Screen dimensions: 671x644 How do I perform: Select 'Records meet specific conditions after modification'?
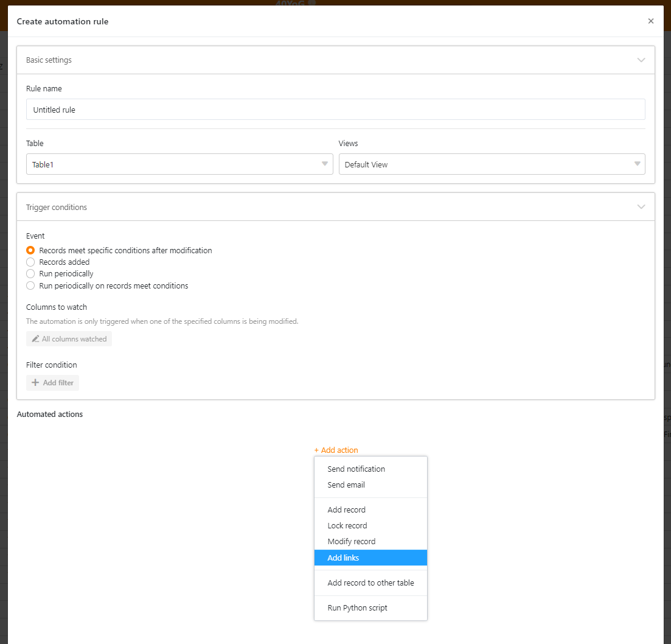(30, 250)
